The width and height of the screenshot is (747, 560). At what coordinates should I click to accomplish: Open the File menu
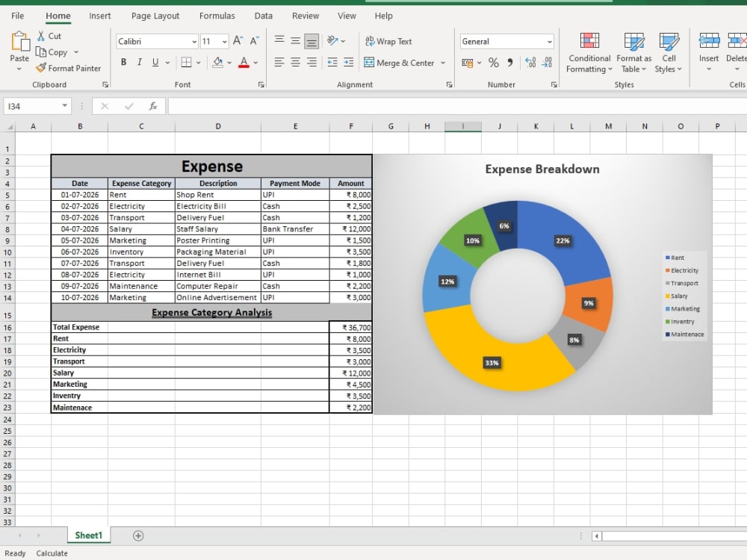point(18,16)
